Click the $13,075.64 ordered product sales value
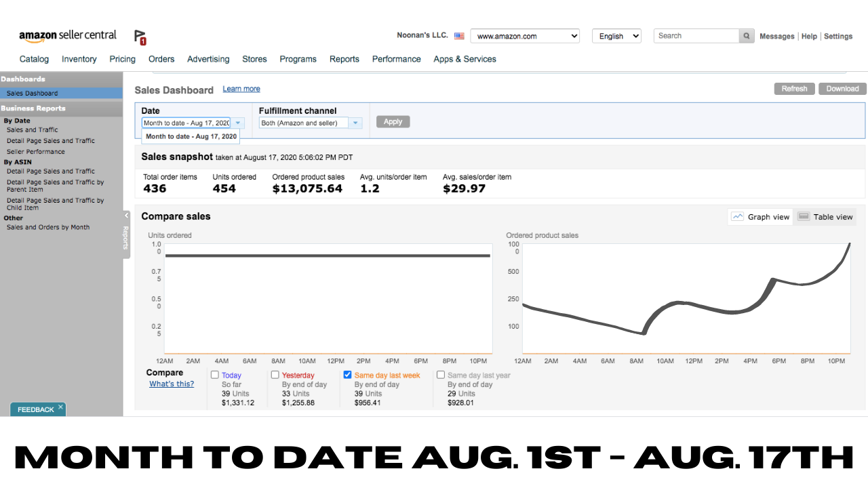This screenshot has width=868, height=488. click(x=307, y=188)
